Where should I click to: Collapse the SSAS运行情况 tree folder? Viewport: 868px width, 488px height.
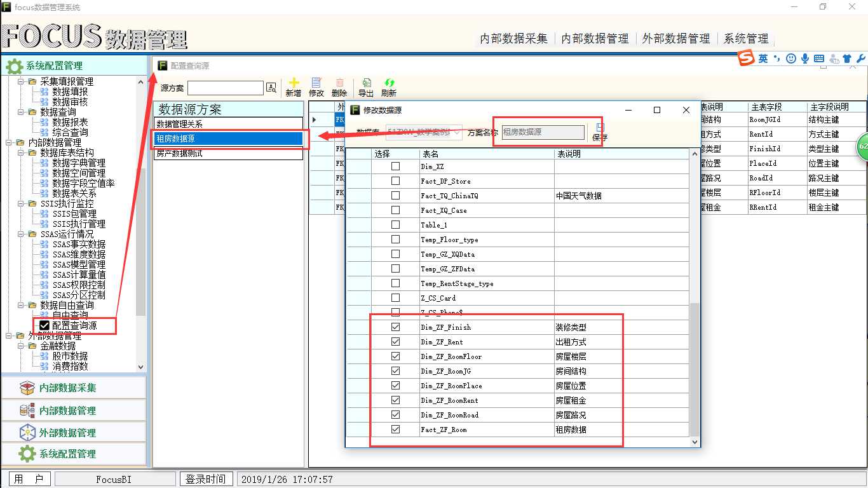20,234
